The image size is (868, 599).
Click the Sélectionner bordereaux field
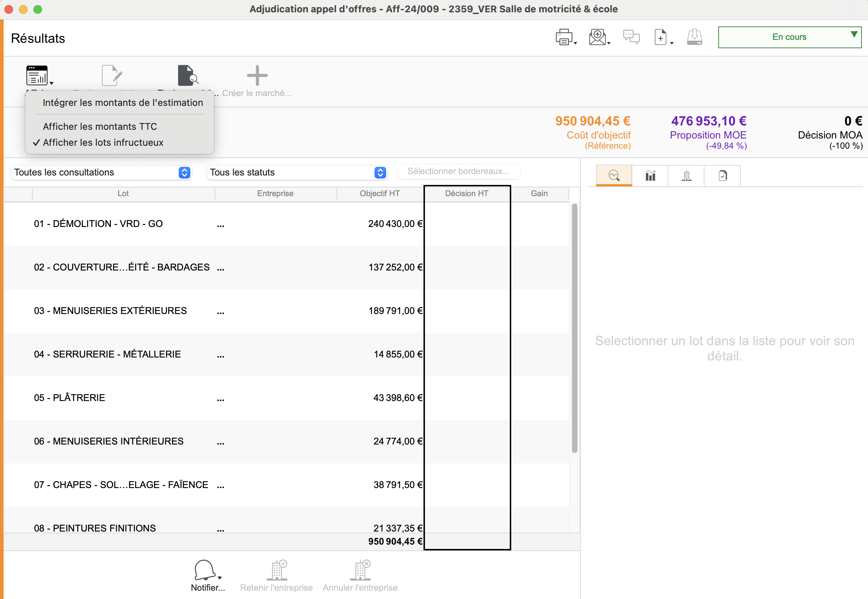pyautogui.click(x=458, y=171)
